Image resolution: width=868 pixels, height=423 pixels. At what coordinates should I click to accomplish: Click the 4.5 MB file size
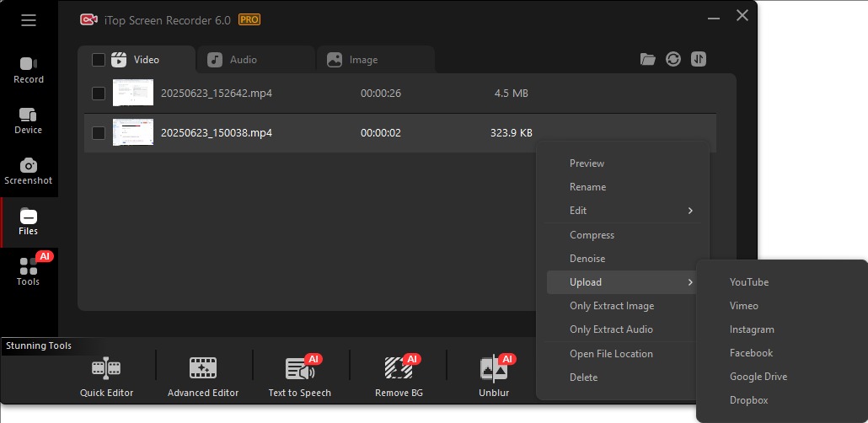[512, 93]
